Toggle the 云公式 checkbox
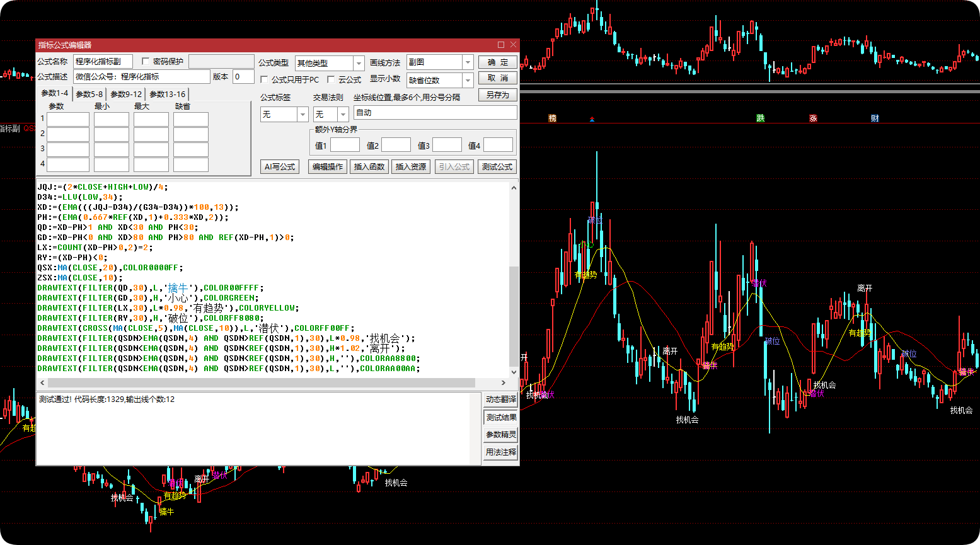 point(331,80)
